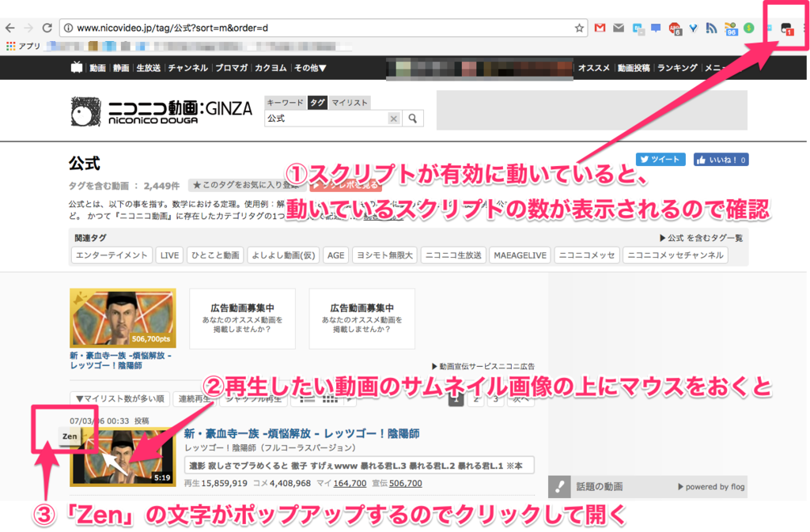Bookmark the page with the star icon
This screenshot has width=810, height=532.
[579, 28]
